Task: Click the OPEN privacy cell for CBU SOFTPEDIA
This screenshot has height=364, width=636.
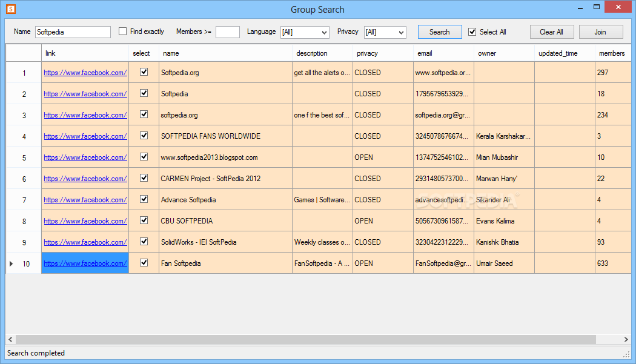Action: [383, 221]
